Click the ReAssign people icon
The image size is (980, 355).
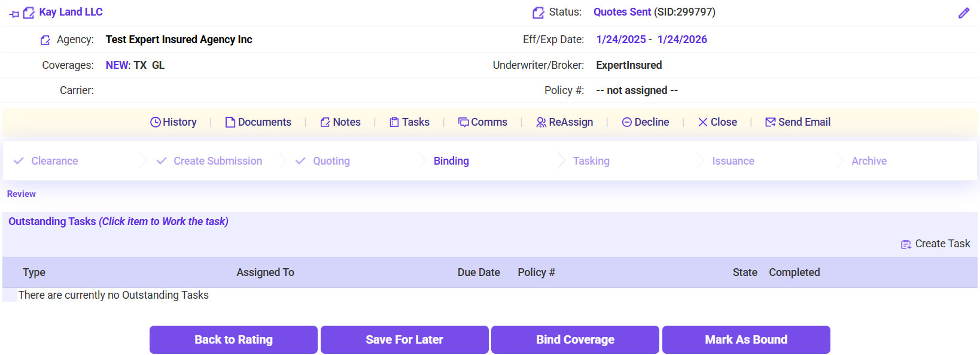coord(541,122)
